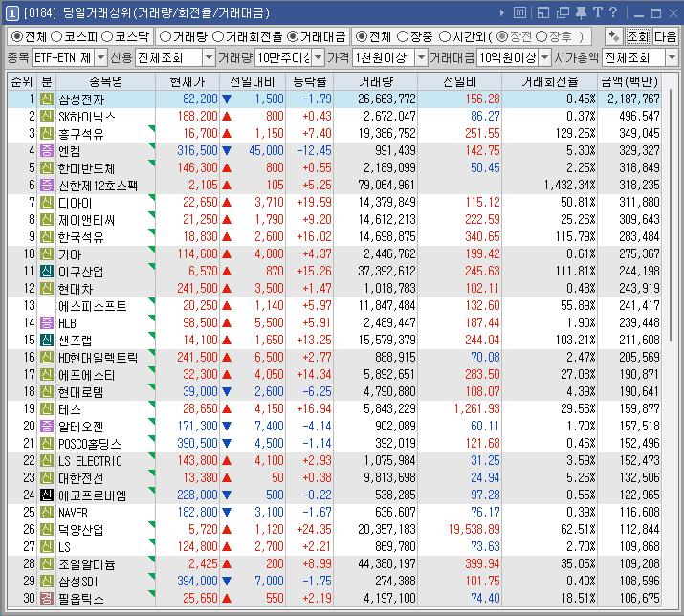Click the 증 badge icon on the 신한제12호스팩 row

coord(47,186)
